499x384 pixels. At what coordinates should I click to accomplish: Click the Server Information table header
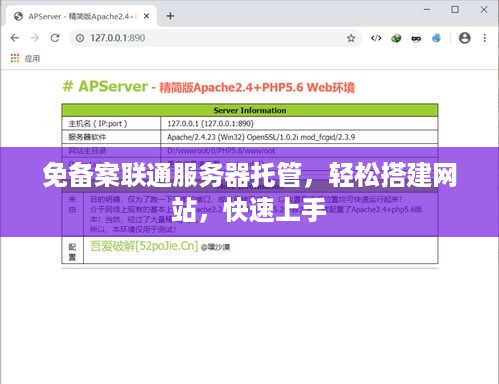250,110
